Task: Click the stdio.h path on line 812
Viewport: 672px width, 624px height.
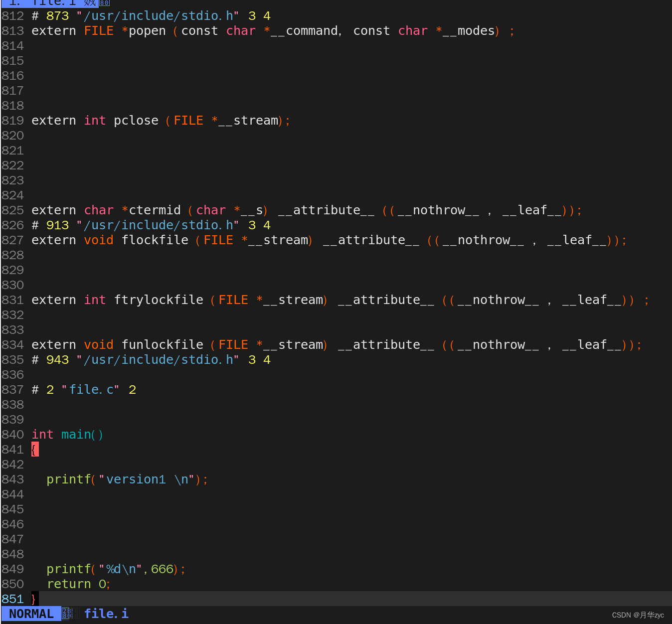Action: point(158,16)
